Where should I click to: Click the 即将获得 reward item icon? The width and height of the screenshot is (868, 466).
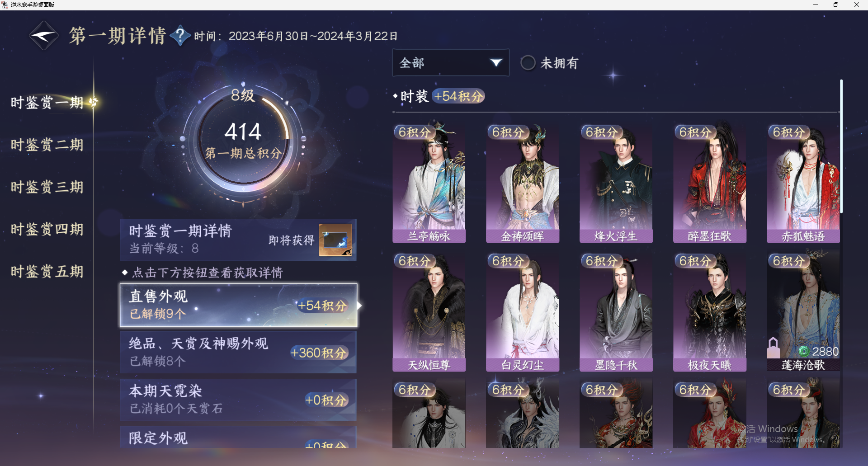[335, 240]
